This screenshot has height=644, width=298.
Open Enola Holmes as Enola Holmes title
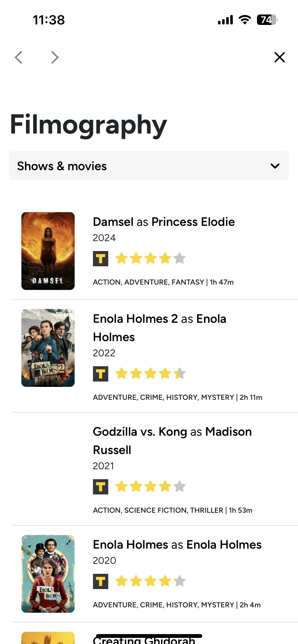[177, 545]
